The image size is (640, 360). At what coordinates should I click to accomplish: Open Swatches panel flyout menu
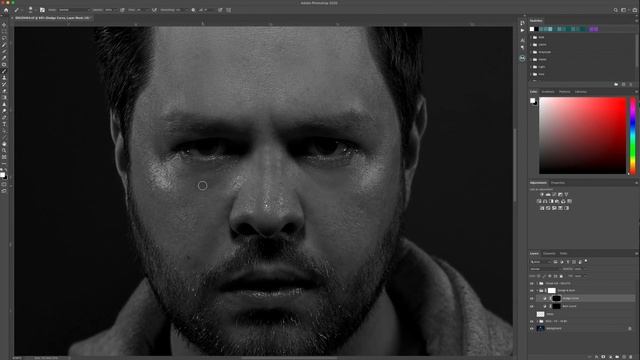tap(637, 21)
